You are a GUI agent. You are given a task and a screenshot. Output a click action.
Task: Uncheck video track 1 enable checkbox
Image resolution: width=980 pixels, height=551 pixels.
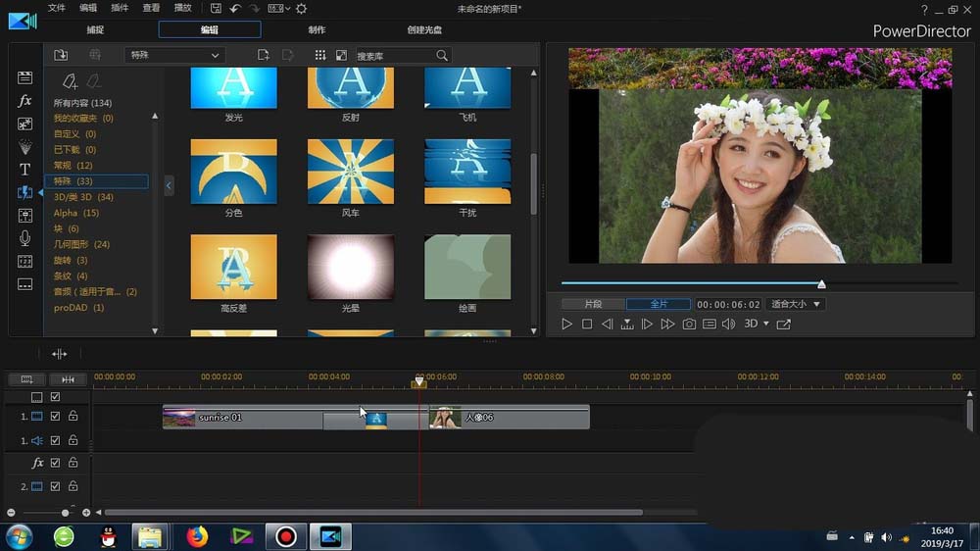tap(55, 416)
